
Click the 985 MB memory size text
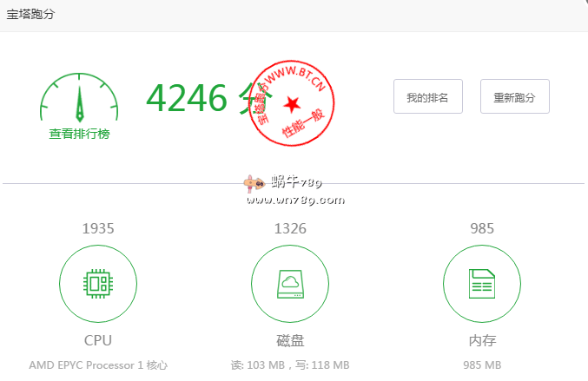[x=482, y=365]
